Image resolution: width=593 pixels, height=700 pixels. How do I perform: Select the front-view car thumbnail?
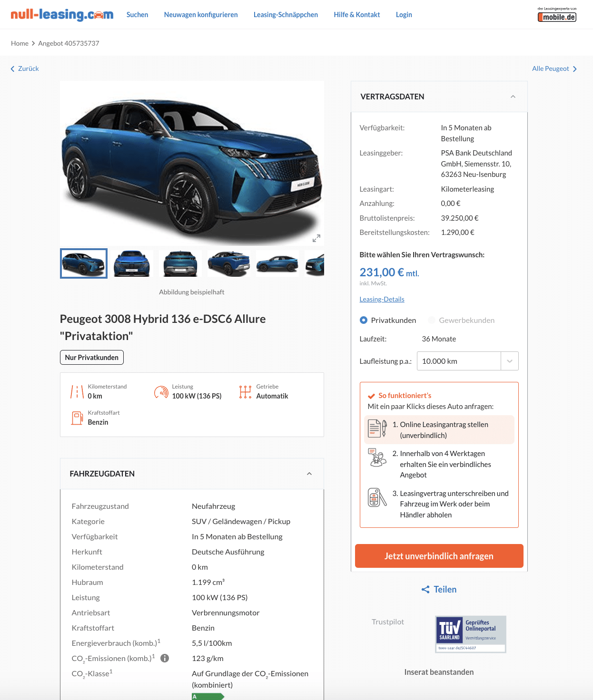point(132,263)
